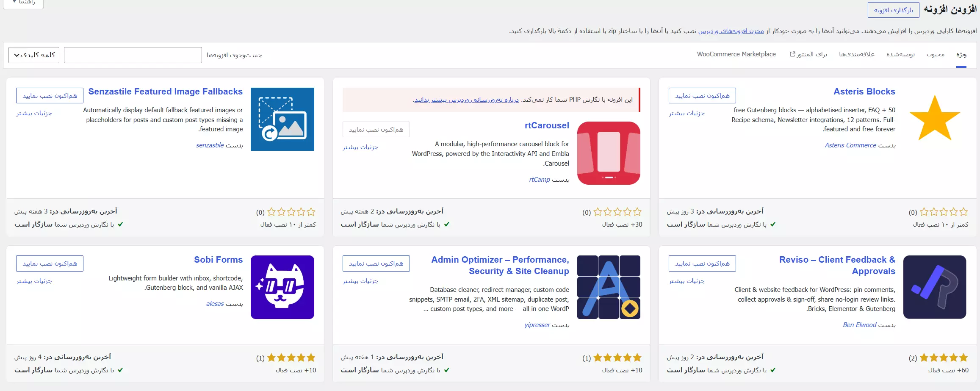Open the Asteris Blocks star icon
Screen dimensions: 980x391
[935, 119]
